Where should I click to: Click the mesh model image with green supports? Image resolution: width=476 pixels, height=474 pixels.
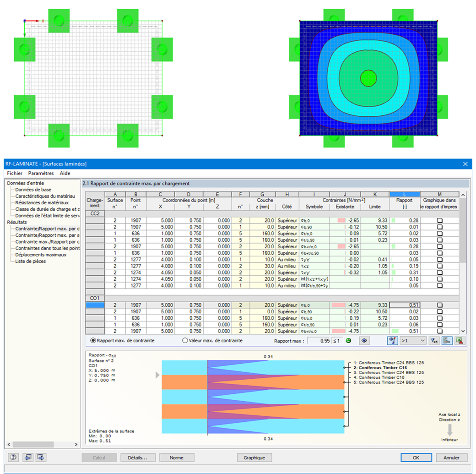coord(93,78)
